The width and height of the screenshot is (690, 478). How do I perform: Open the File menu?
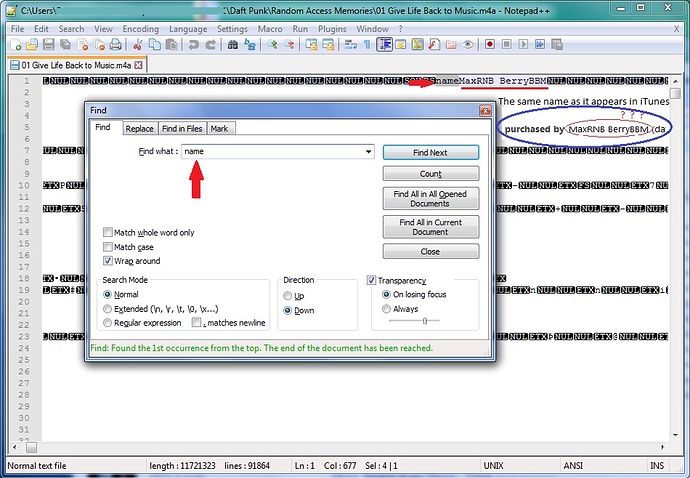point(18,29)
